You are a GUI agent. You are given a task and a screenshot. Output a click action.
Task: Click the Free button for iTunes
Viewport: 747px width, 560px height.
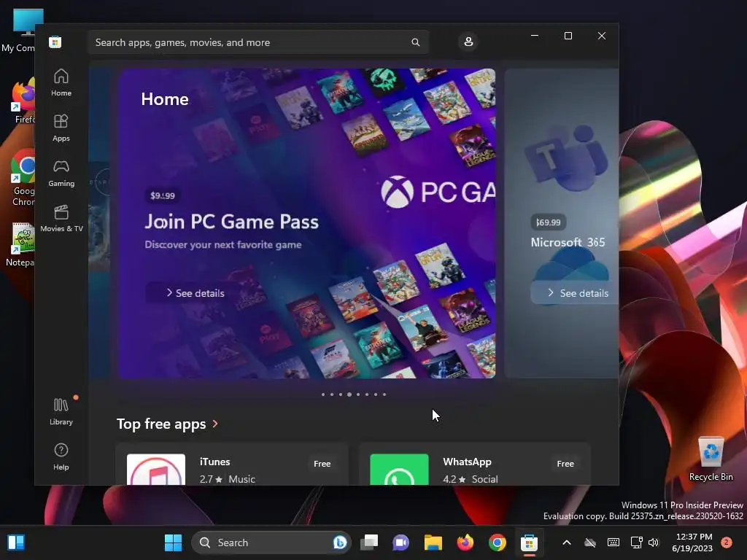pyautogui.click(x=322, y=463)
